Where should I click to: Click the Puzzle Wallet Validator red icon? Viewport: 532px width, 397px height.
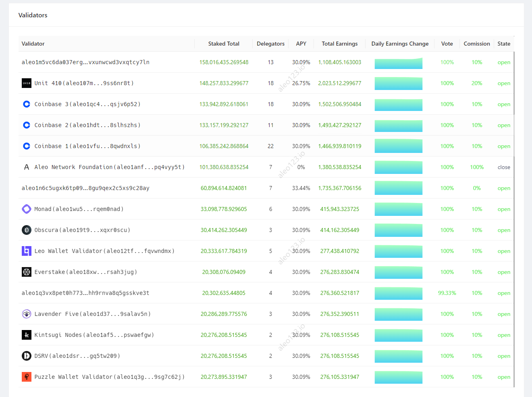coord(27,377)
